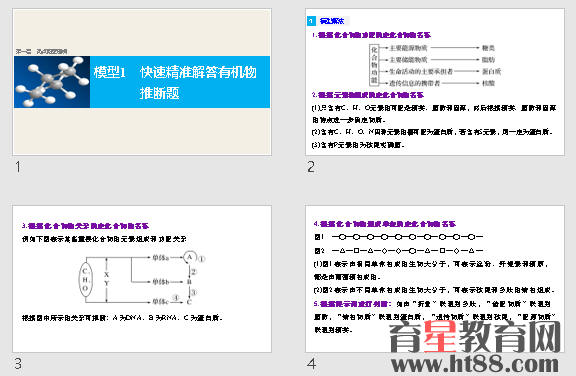Open the www.ht88.com watermark link
Screen dimensions: 576x376
(x=475, y=364)
